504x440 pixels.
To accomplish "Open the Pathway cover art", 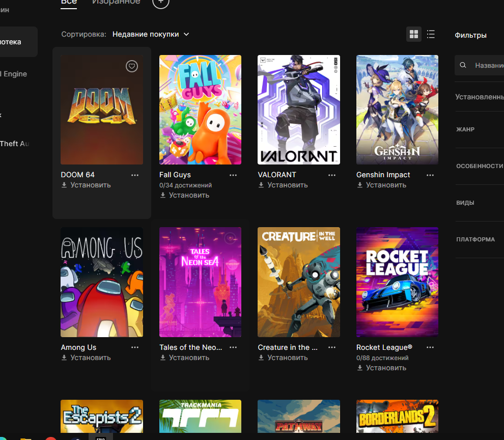I will 299,416.
